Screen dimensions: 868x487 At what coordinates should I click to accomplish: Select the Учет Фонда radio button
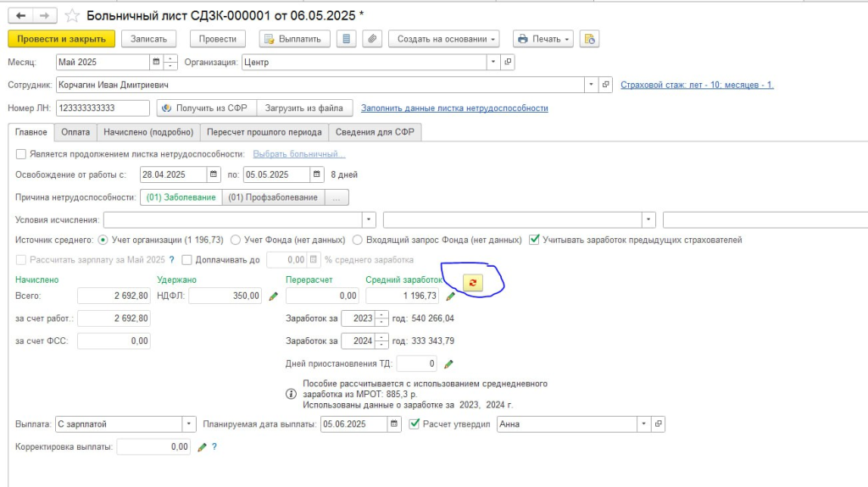pyautogui.click(x=236, y=240)
